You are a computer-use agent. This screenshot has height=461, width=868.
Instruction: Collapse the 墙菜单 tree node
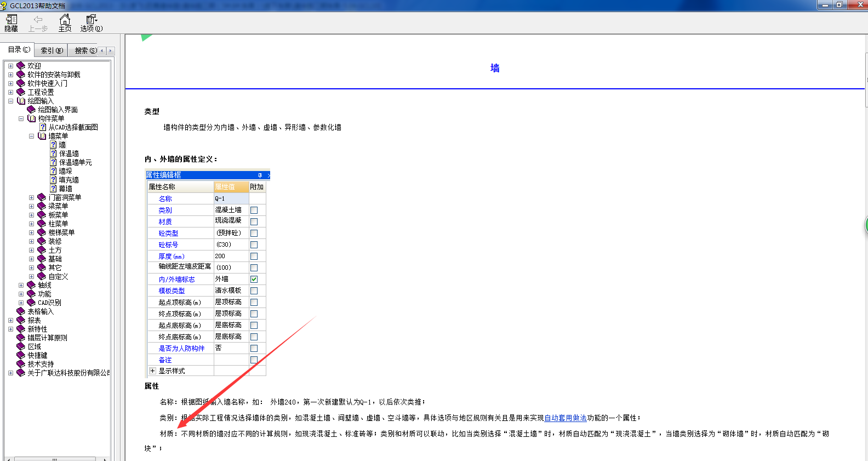[31, 136]
